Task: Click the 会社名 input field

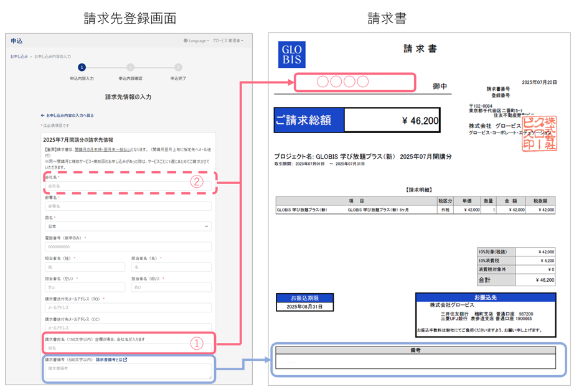Action: [x=128, y=186]
